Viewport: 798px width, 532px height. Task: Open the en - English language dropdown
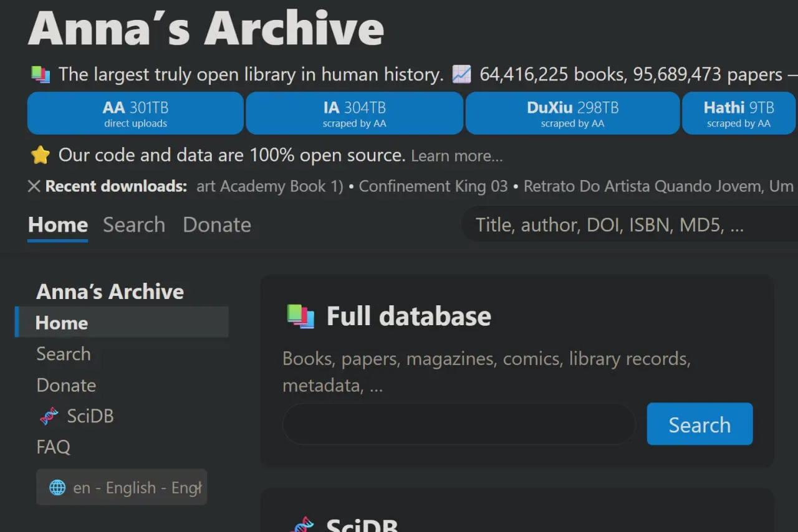point(122,487)
